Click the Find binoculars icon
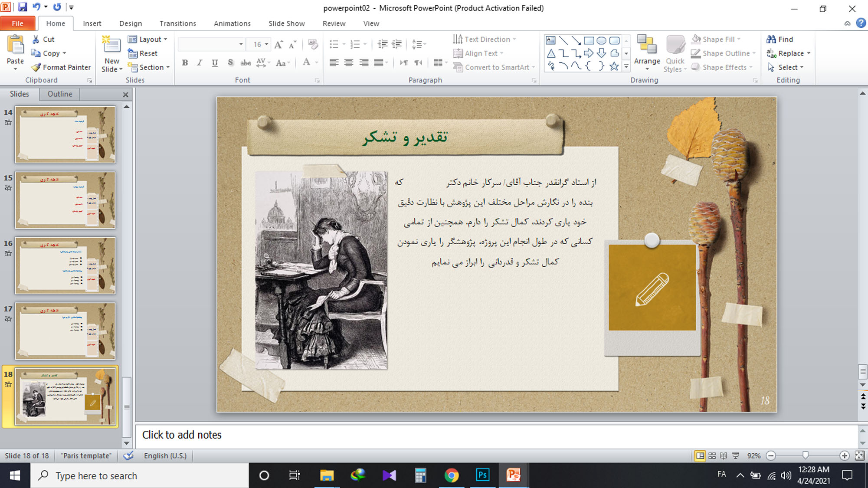This screenshot has width=868, height=488. (x=771, y=39)
